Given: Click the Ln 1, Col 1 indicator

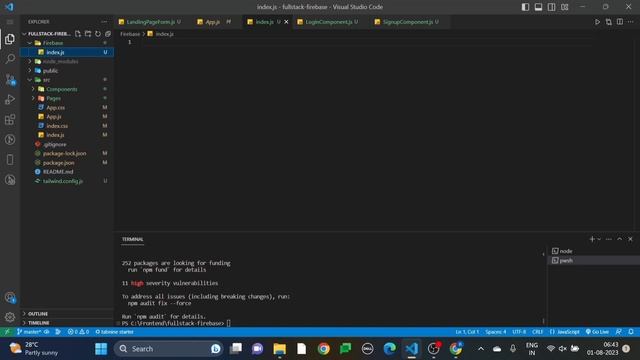Looking at the screenshot, I should (467, 332).
